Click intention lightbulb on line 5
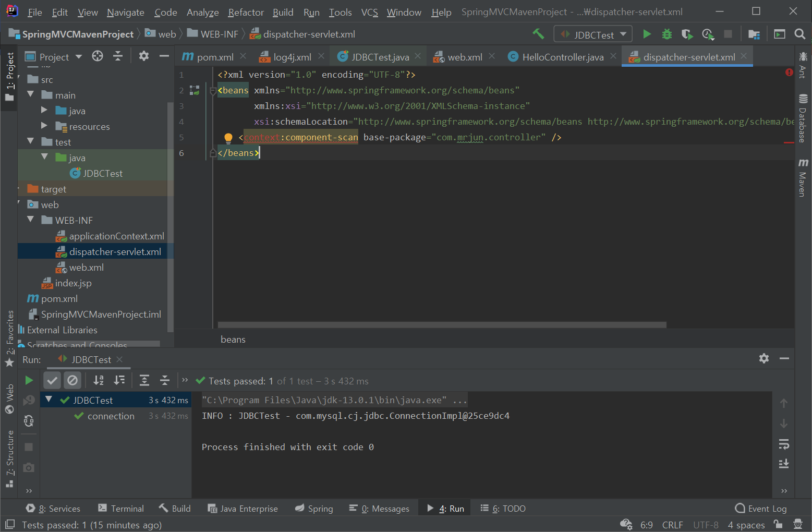Screen dimensions: 812x532 tap(228, 138)
